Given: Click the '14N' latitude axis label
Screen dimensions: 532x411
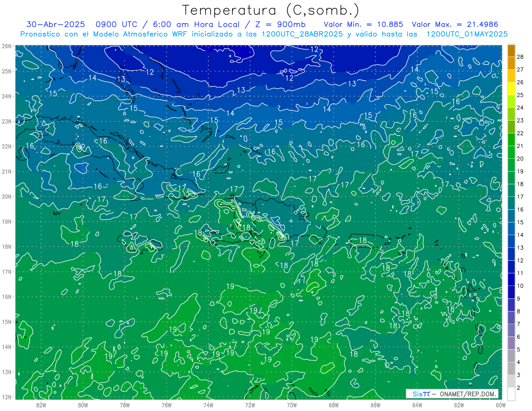Looking at the screenshot, I should click(x=7, y=347).
